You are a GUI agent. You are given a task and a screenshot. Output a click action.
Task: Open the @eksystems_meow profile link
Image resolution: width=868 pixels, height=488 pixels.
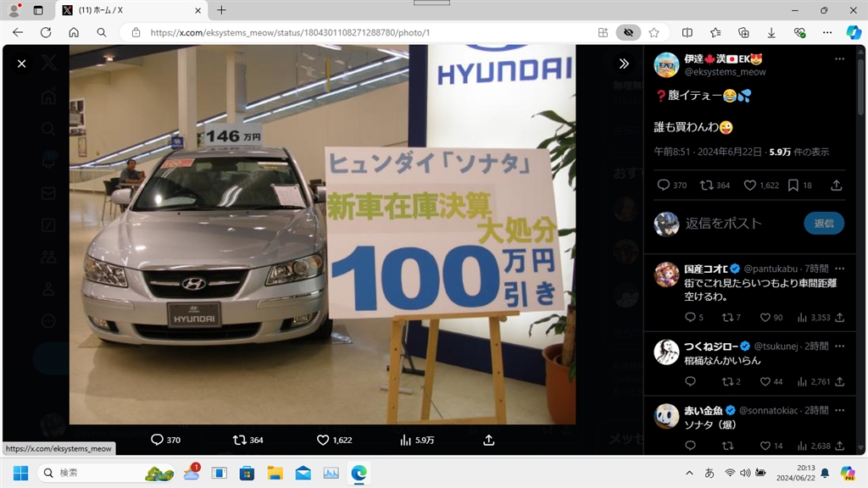point(726,72)
